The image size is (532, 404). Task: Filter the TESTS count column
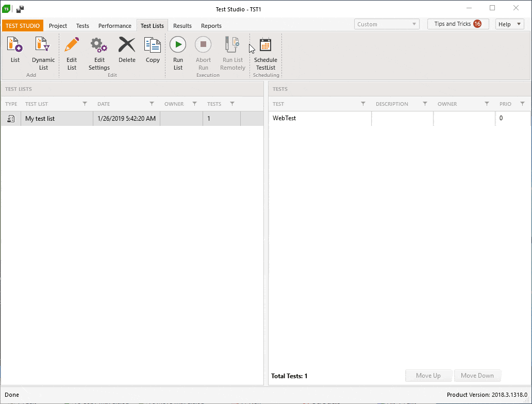tap(232, 104)
